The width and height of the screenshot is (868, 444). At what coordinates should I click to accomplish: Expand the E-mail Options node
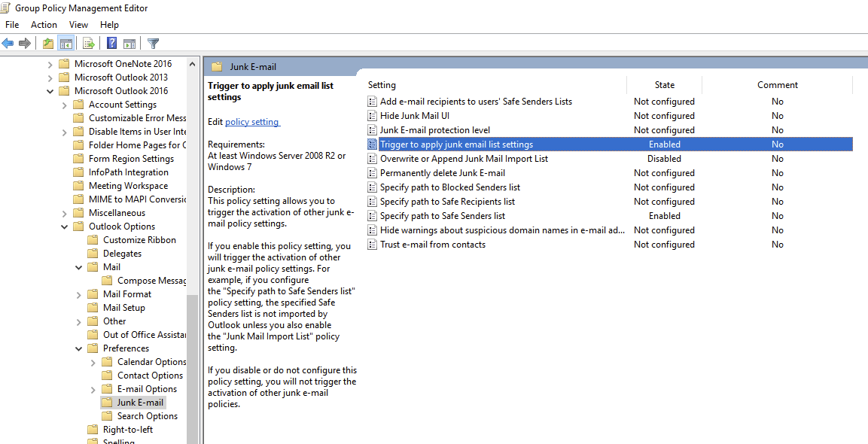(93, 389)
